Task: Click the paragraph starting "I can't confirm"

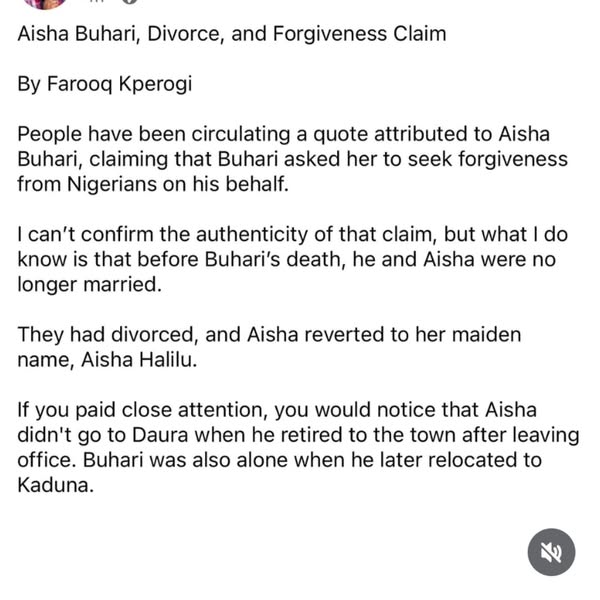Action: 290,259
